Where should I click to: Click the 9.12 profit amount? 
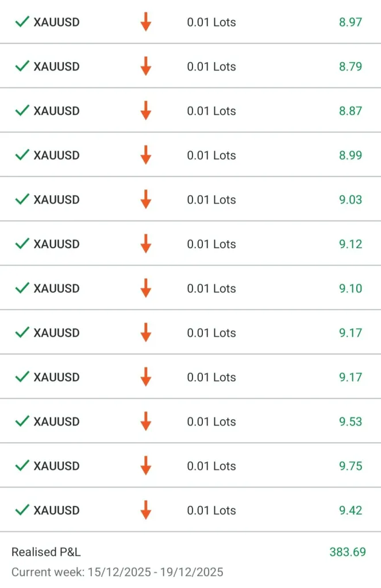[x=351, y=244]
